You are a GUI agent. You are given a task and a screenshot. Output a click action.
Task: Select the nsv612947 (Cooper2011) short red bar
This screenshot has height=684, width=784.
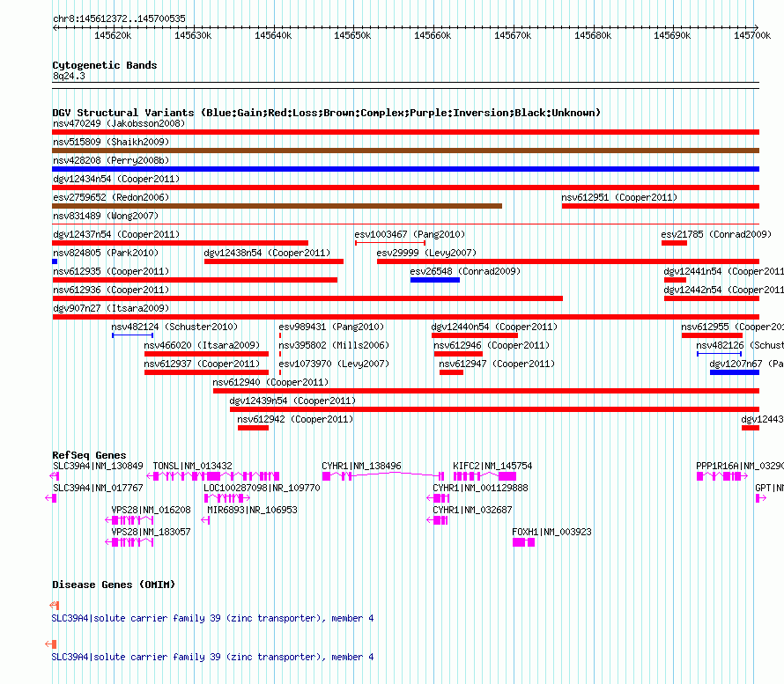[x=452, y=372]
